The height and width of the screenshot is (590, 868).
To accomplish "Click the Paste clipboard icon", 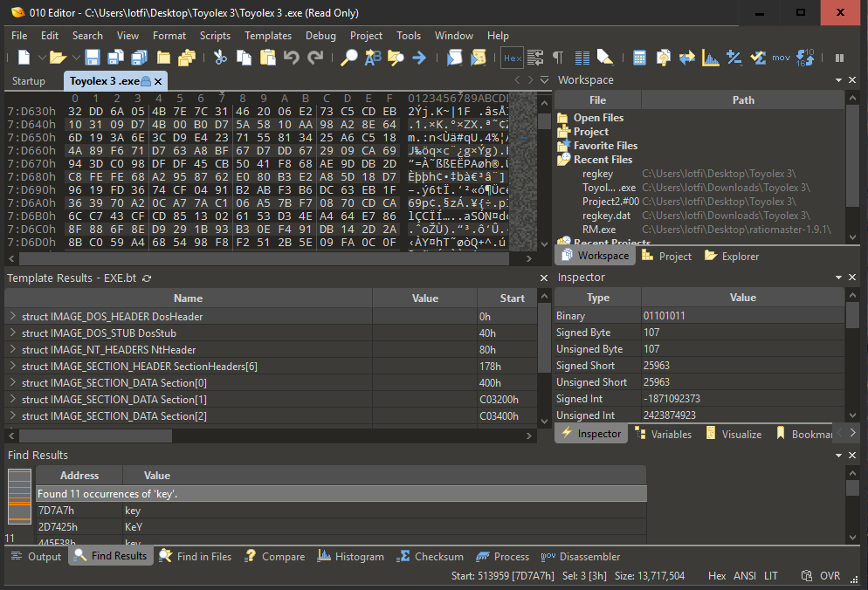I will 267,58.
